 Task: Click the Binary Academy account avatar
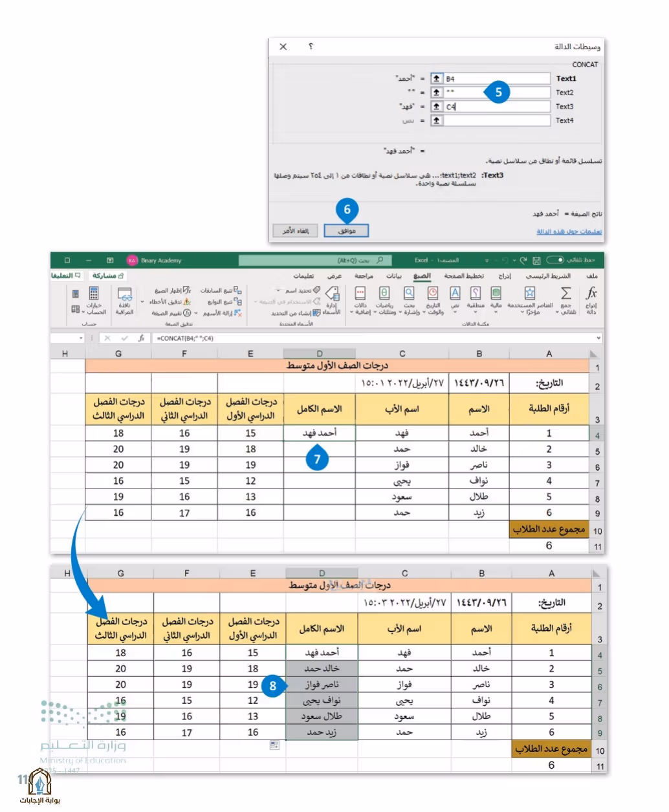pos(132,260)
